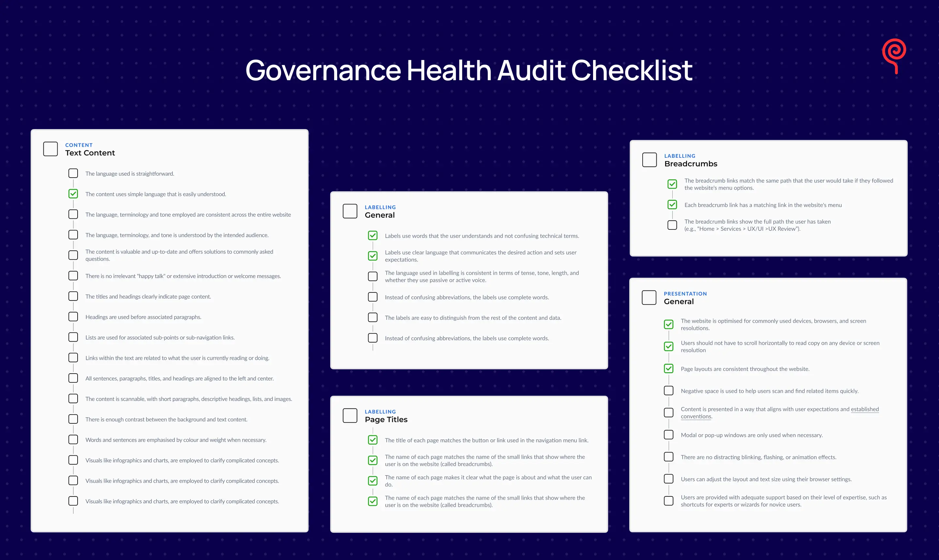Uncheck "Labels use words that the user understands"
Screen dimensions: 939x560
tap(373, 235)
